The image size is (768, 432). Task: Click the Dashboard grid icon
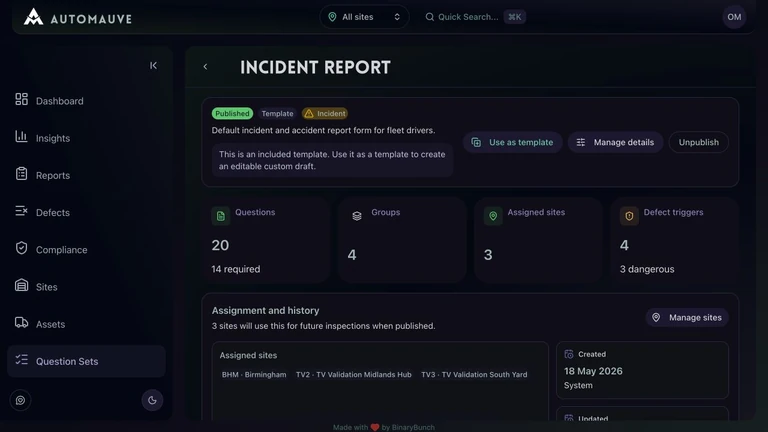point(21,99)
